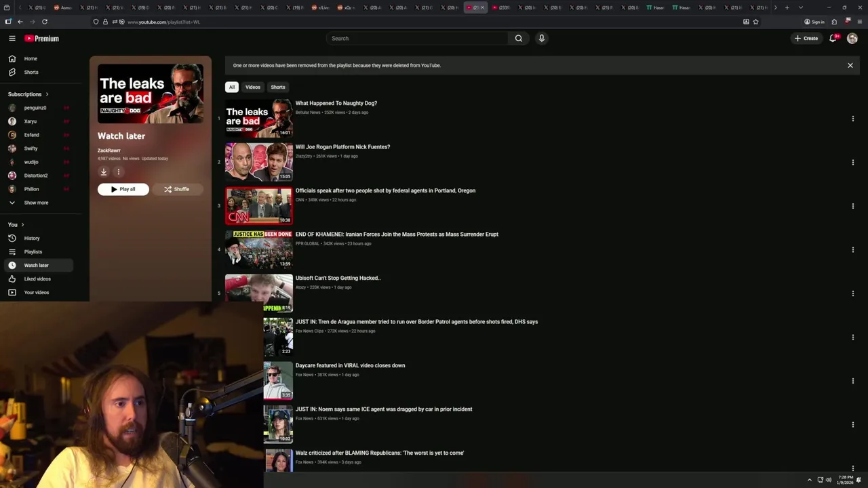Open Xaryu subscription channel

[x=38, y=121]
